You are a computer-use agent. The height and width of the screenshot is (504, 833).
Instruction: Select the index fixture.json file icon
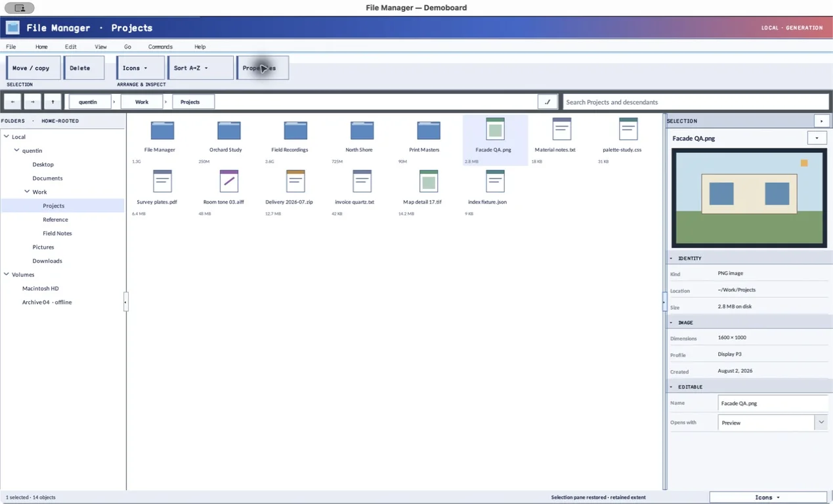click(495, 181)
